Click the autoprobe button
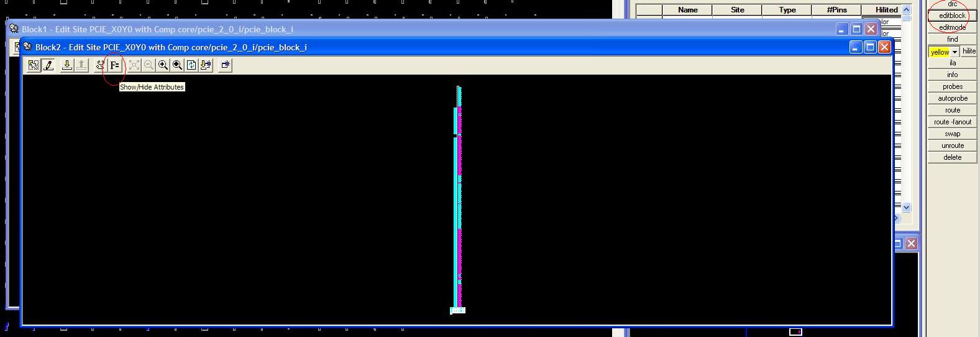The height and width of the screenshot is (337, 980). [952, 98]
